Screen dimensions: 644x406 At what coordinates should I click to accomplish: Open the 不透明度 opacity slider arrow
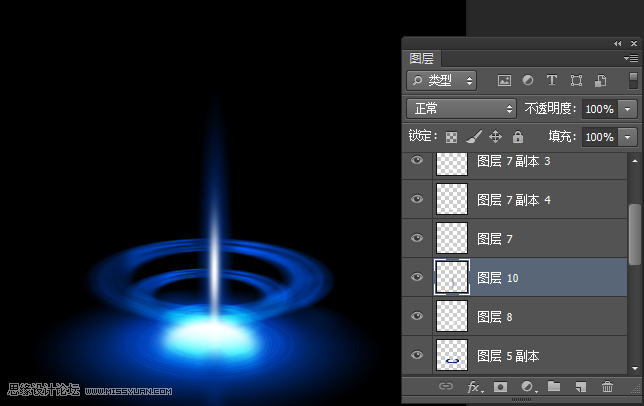click(x=628, y=109)
